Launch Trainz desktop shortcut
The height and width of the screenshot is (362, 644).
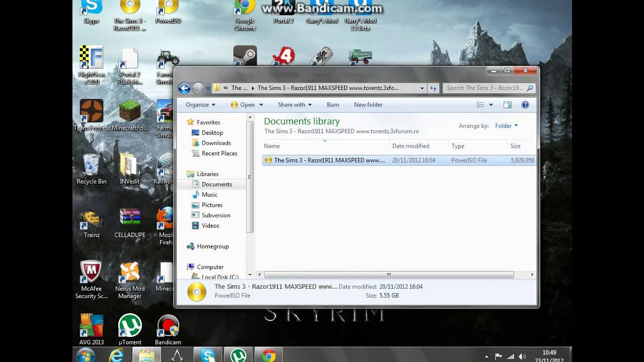tap(92, 223)
